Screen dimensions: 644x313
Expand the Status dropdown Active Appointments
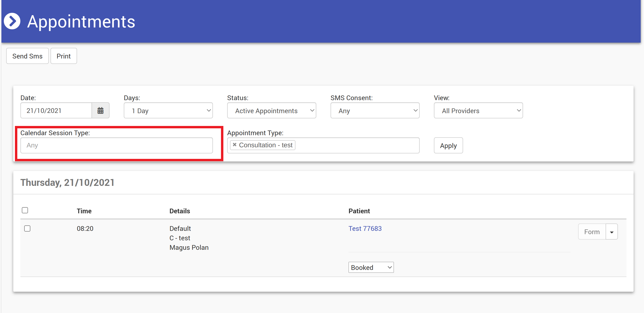271,111
